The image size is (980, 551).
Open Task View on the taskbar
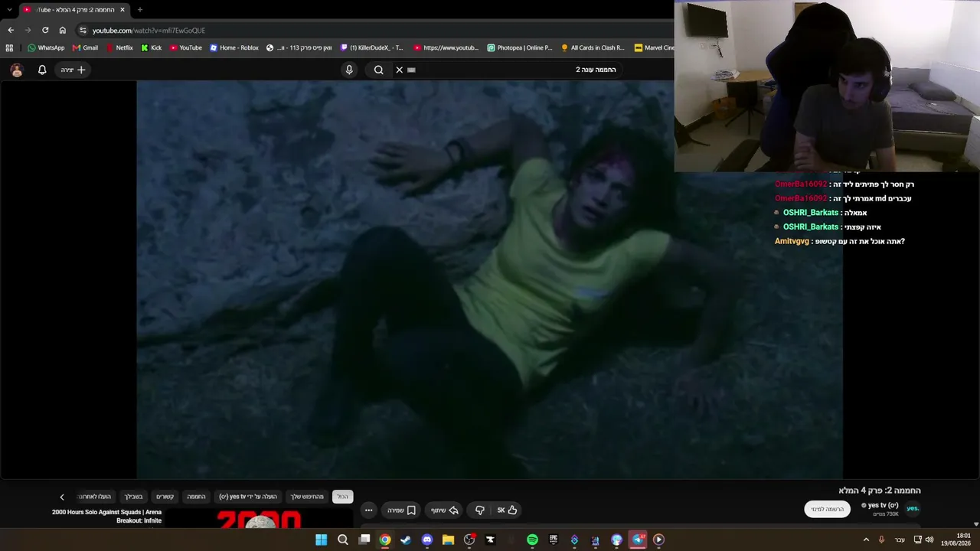tap(364, 540)
